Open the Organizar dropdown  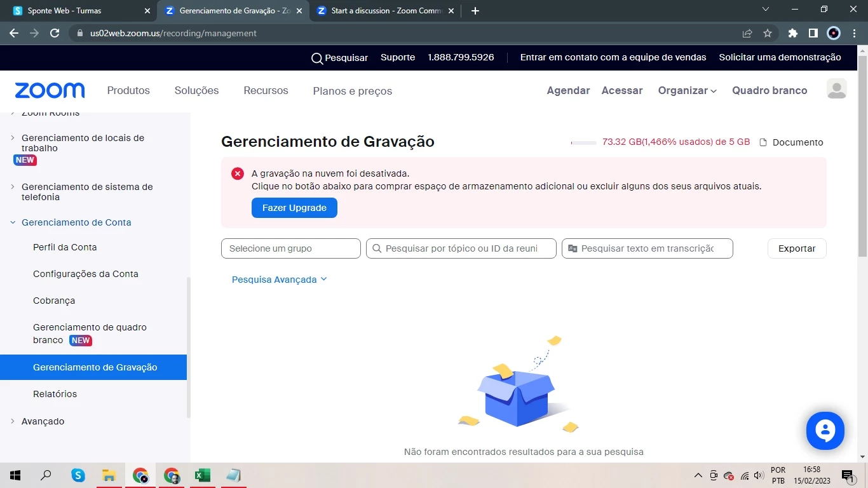[x=687, y=90]
